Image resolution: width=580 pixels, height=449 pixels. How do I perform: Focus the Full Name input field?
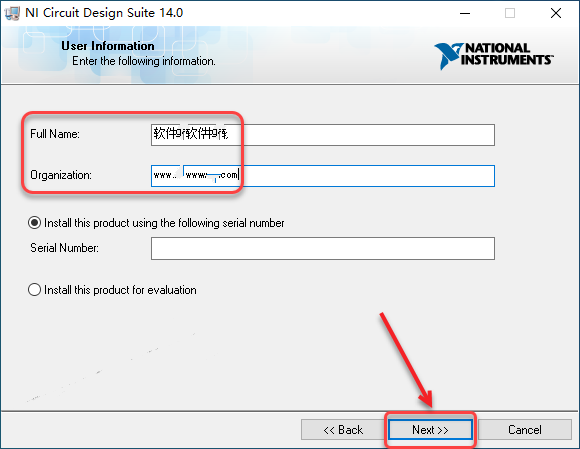coord(323,135)
